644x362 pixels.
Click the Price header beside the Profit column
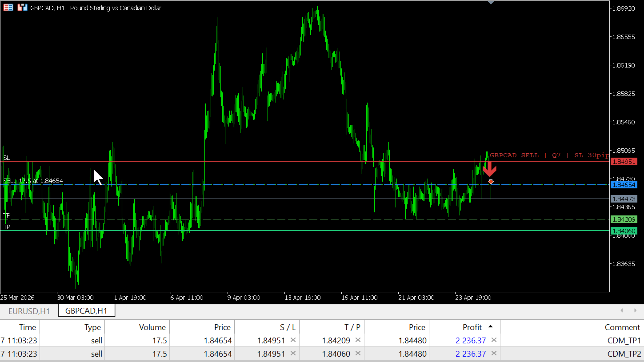point(397,327)
